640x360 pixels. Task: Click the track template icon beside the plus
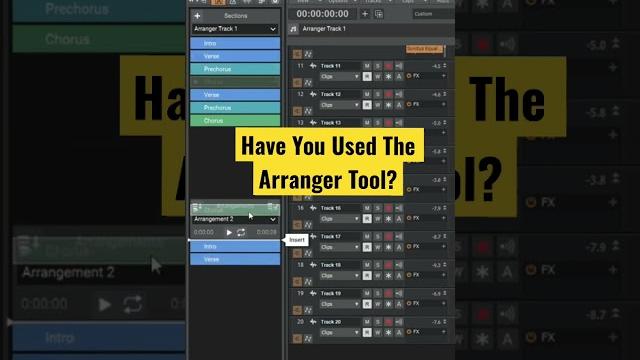pos(379,14)
